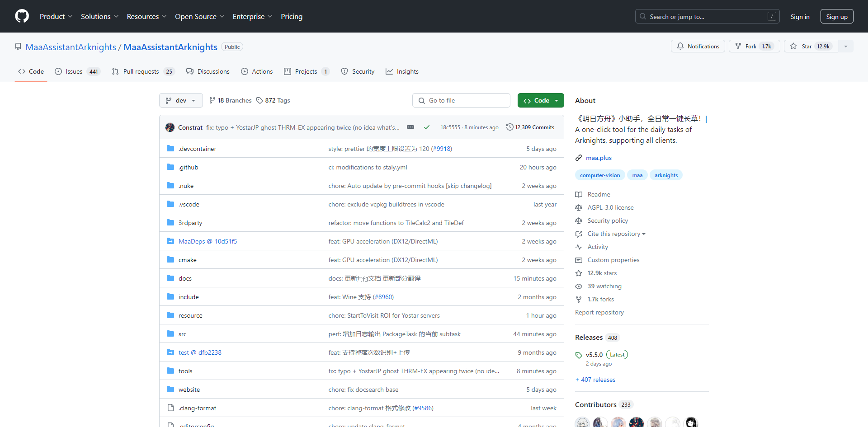Open the Pricing page
Image resolution: width=868 pixels, height=427 pixels.
(292, 16)
